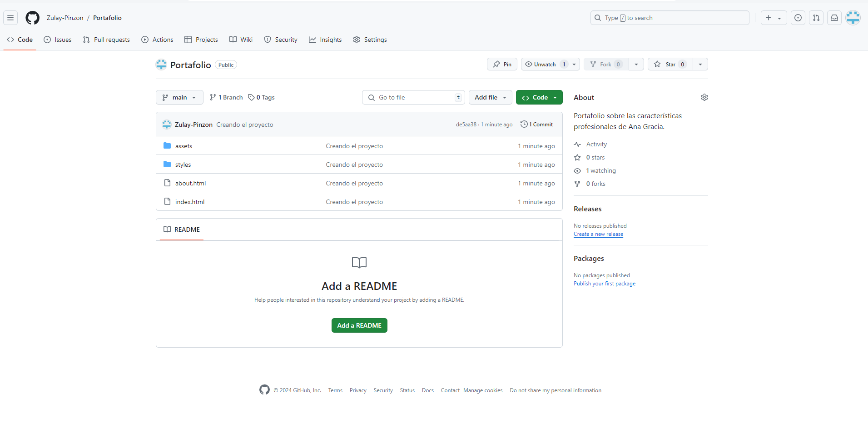This screenshot has height=434, width=868.
Task: Select the README tab header
Action: coord(182,229)
